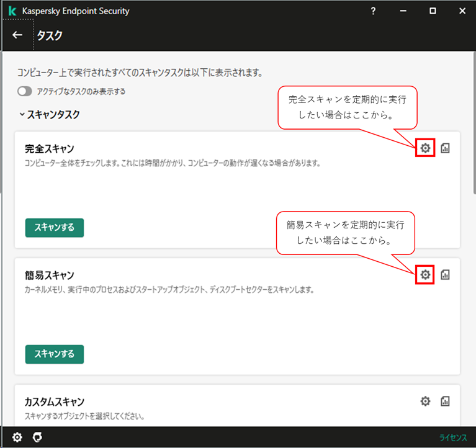Screen dimensions: 476x448
Task: Open the report for 完全スキャン
Action: (445, 148)
